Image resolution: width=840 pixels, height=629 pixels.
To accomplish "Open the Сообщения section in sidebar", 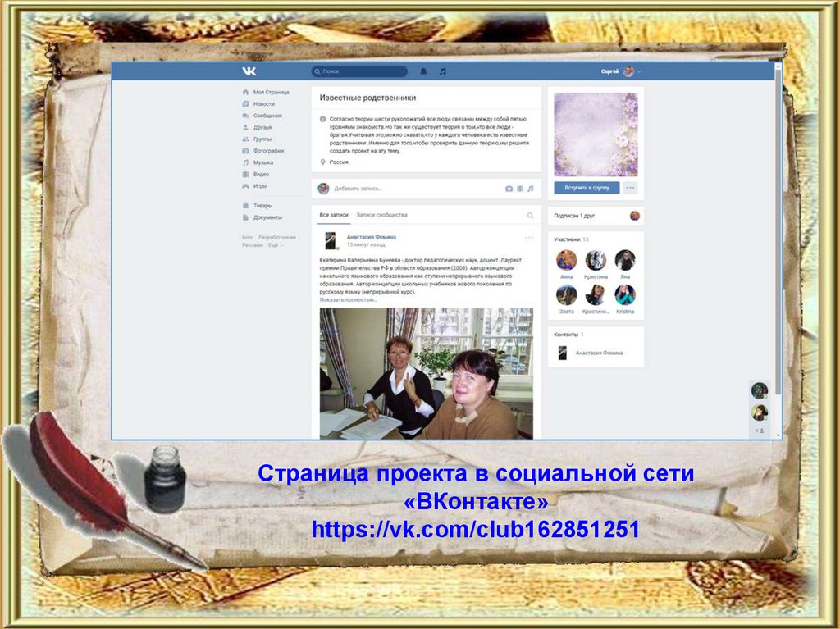I will click(267, 116).
